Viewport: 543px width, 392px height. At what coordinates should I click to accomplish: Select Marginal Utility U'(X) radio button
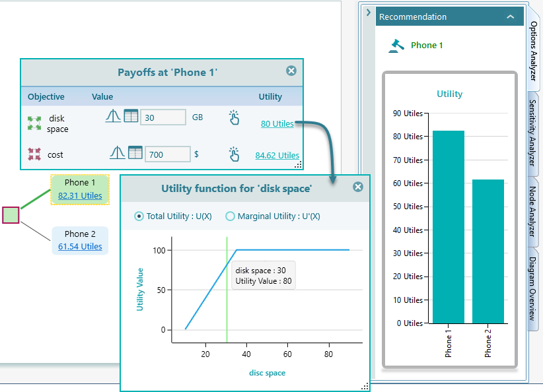click(231, 216)
